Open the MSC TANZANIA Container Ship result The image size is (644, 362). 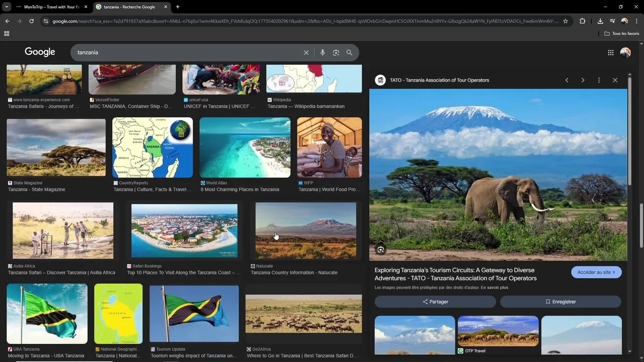131,107
